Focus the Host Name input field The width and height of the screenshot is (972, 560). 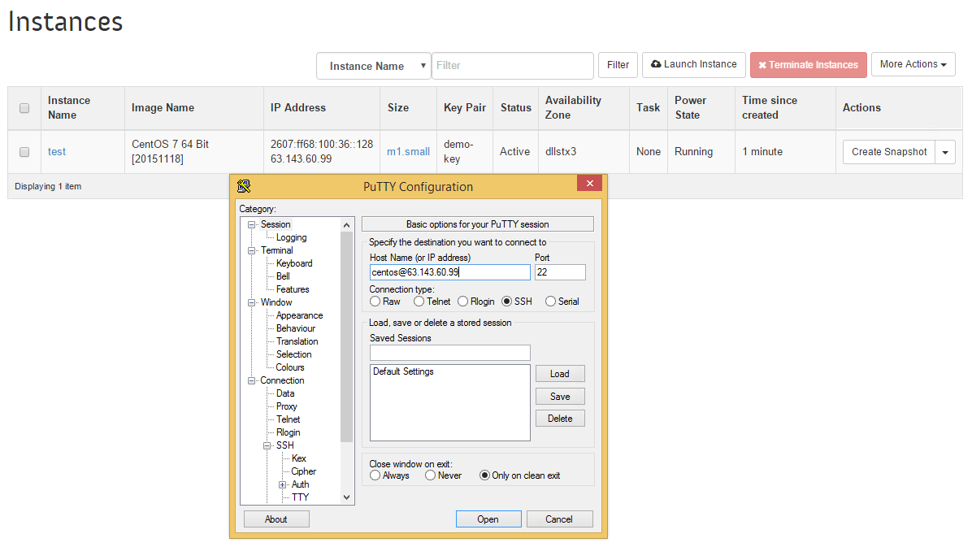pyautogui.click(x=450, y=272)
